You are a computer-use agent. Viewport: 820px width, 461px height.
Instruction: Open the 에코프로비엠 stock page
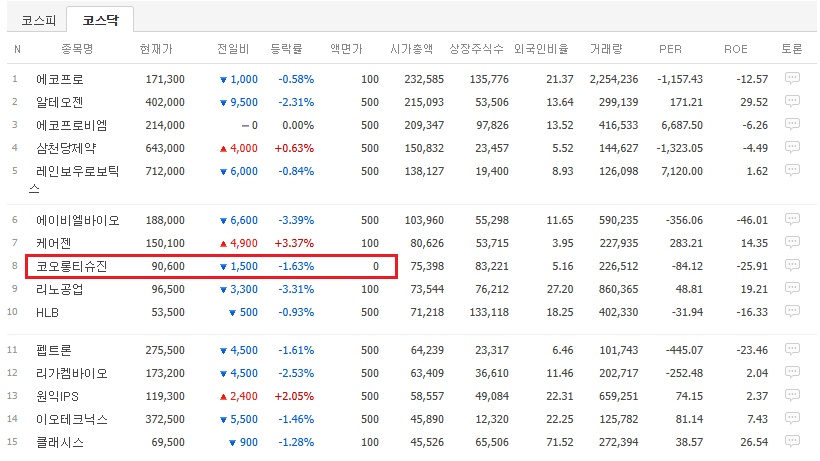coord(71,125)
